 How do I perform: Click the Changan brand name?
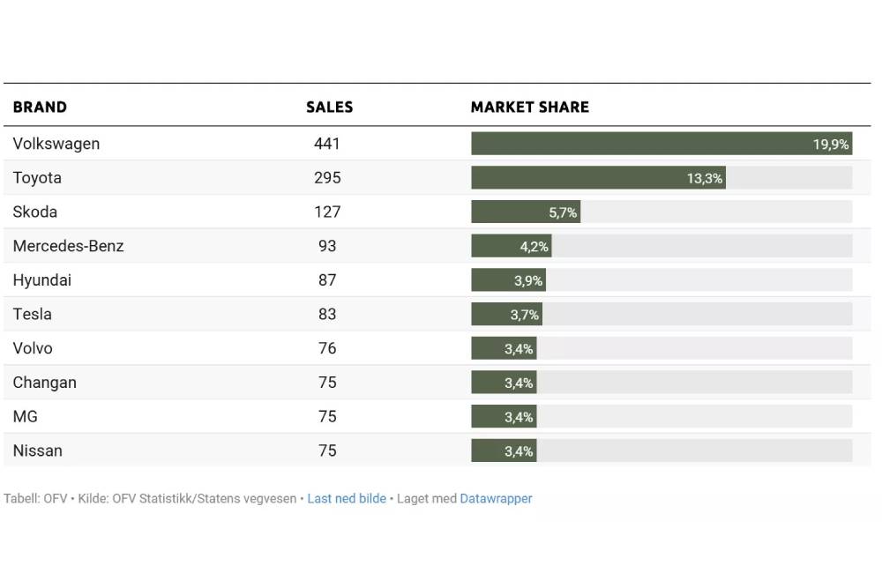coord(45,383)
